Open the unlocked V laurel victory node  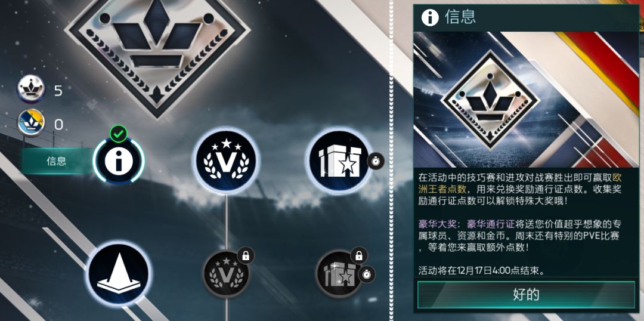[x=226, y=160]
